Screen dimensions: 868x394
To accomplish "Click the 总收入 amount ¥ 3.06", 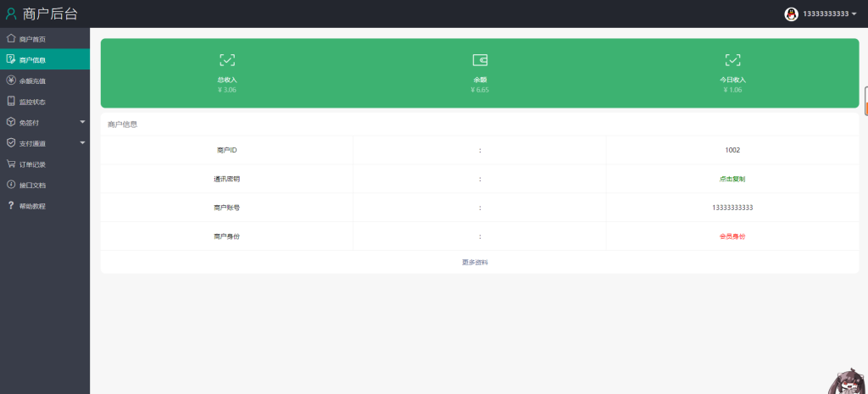I will (x=227, y=90).
